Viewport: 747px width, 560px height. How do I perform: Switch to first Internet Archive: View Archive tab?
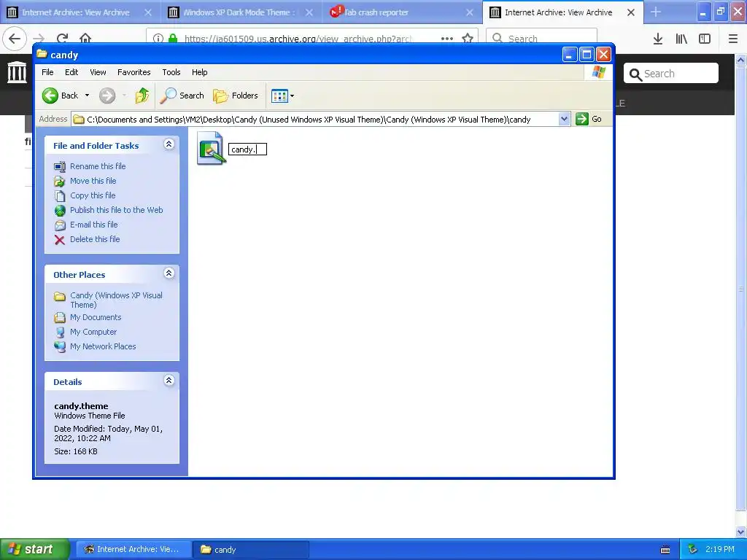click(x=75, y=12)
